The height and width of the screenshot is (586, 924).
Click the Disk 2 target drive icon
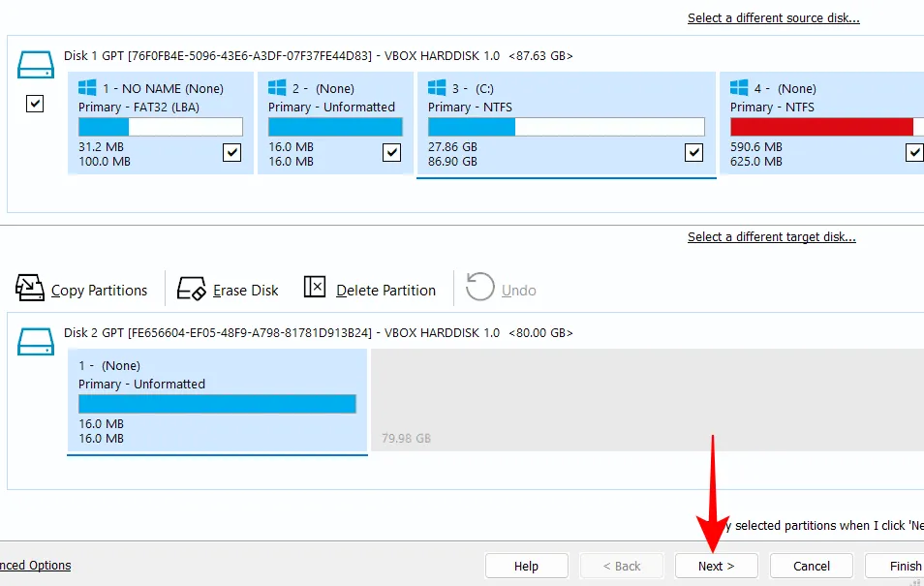(x=36, y=342)
